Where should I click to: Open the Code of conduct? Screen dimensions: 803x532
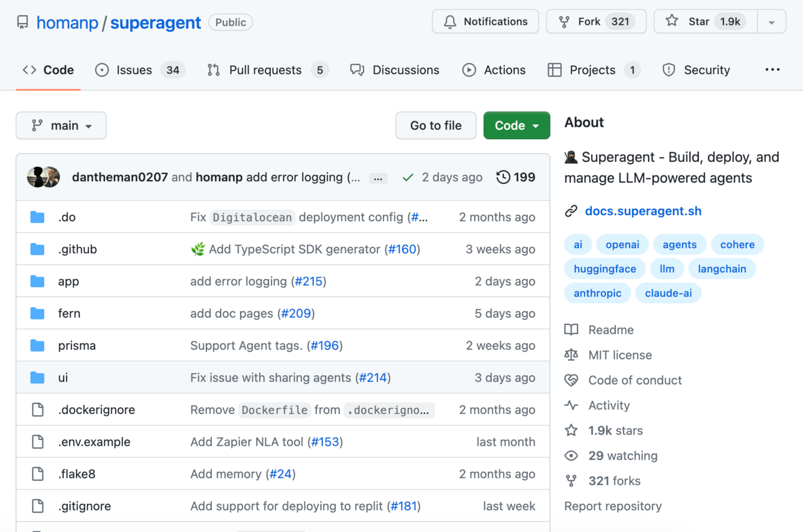[623, 380]
